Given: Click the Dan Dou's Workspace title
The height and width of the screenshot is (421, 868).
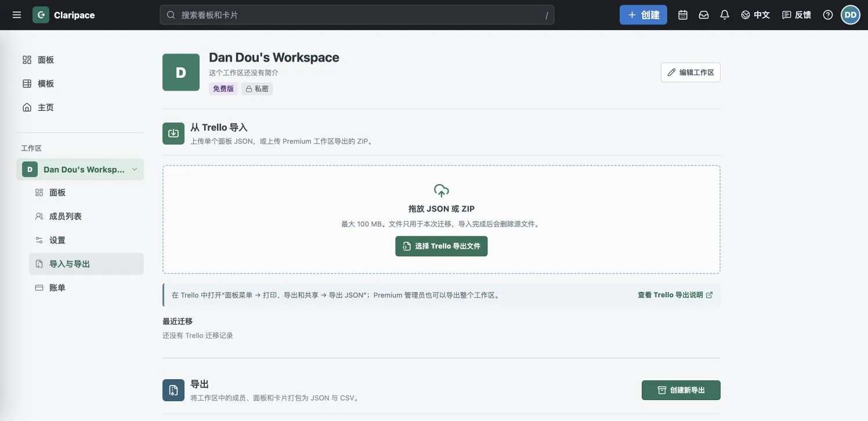Looking at the screenshot, I should [274, 57].
